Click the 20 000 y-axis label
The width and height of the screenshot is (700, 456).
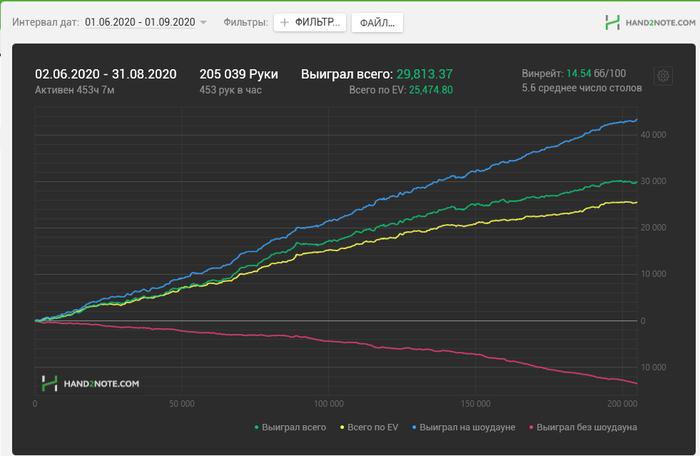[653, 227]
